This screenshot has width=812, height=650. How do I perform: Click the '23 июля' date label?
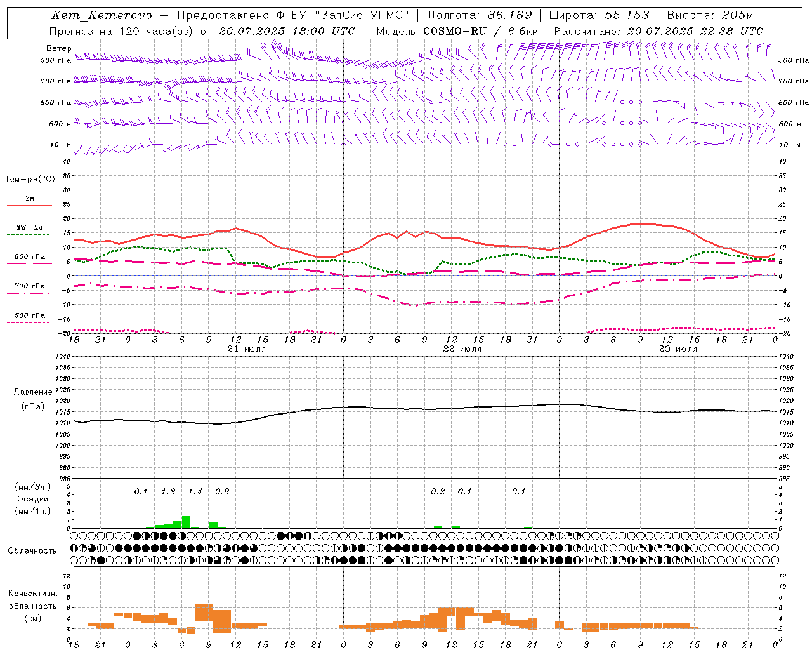coord(678,349)
